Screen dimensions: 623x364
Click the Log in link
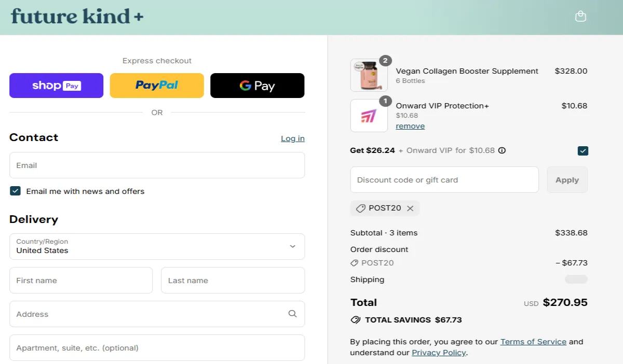coord(292,138)
